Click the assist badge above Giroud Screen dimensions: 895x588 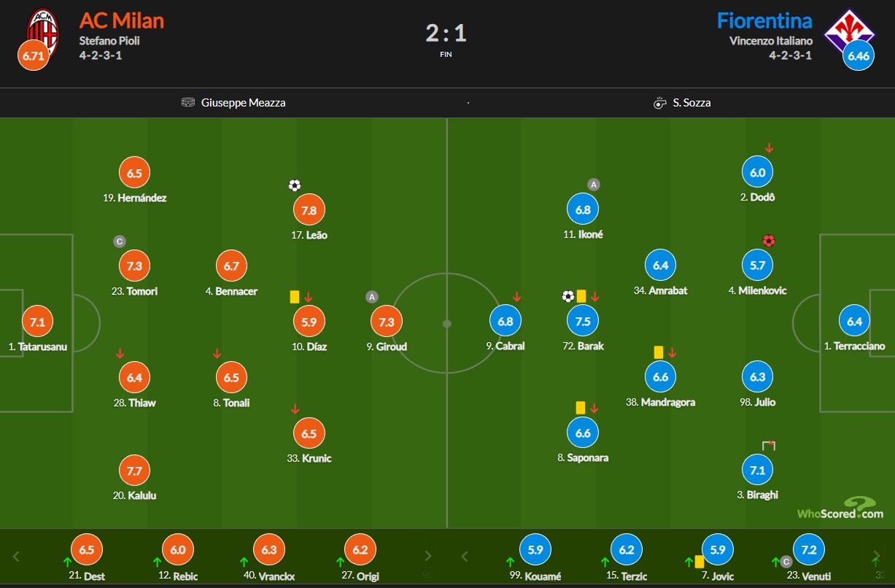point(372,297)
